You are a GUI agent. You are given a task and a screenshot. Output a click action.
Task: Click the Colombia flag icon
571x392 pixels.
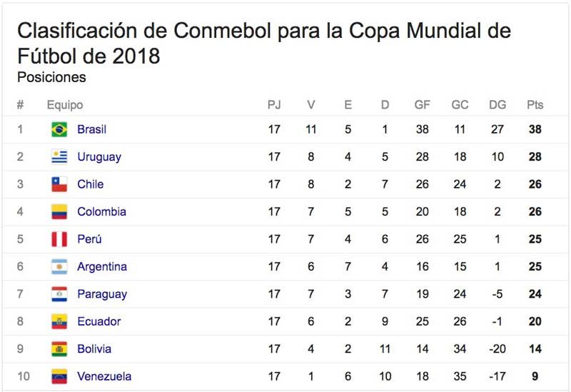59,212
